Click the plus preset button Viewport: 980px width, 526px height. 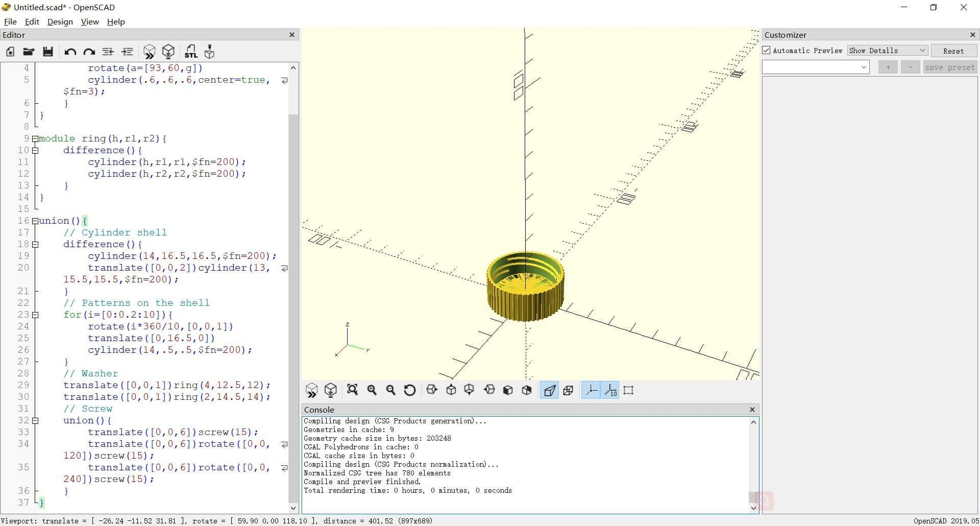[x=888, y=67]
